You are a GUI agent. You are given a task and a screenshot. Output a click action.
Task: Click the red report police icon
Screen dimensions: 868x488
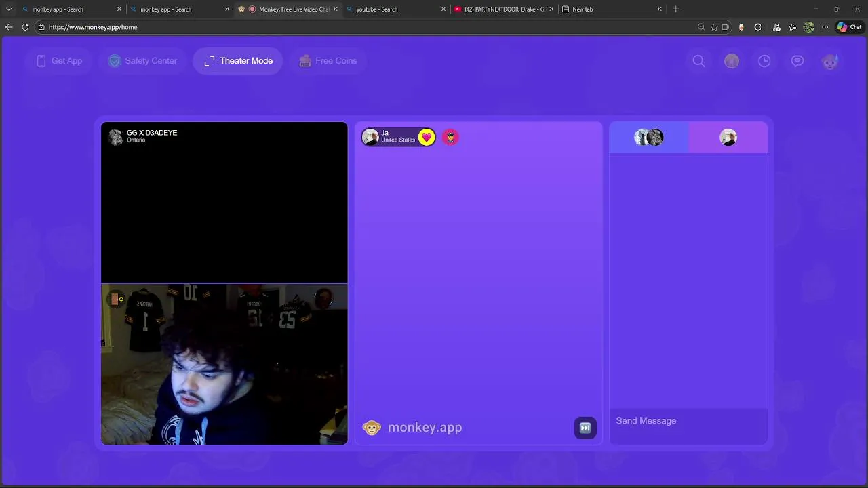(450, 138)
